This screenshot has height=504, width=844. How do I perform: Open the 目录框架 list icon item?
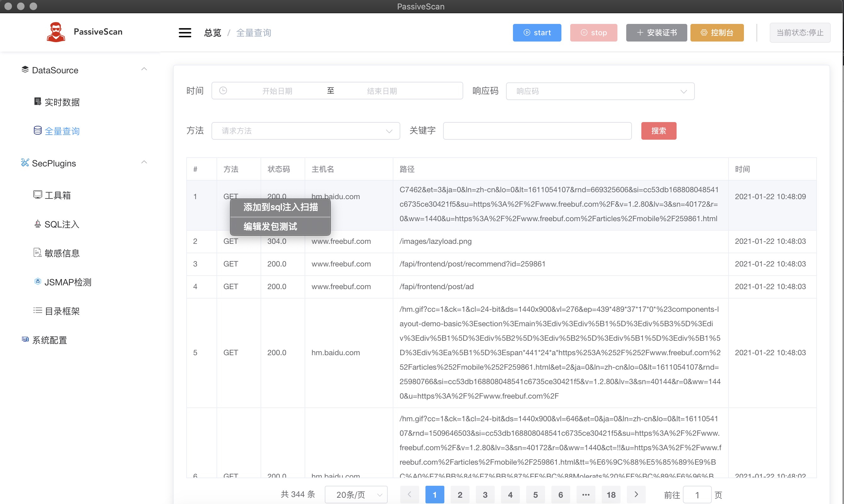tap(38, 311)
